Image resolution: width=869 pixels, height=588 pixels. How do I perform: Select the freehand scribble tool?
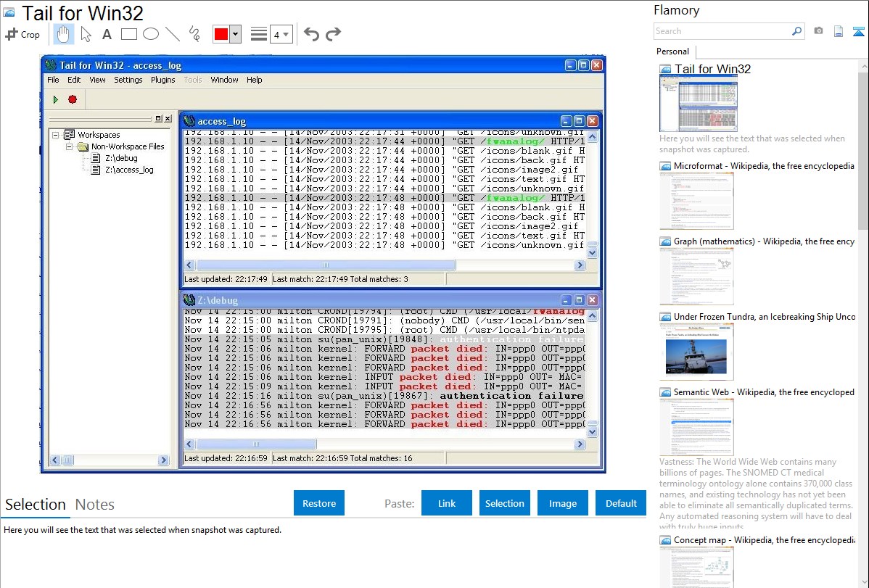[x=194, y=34]
